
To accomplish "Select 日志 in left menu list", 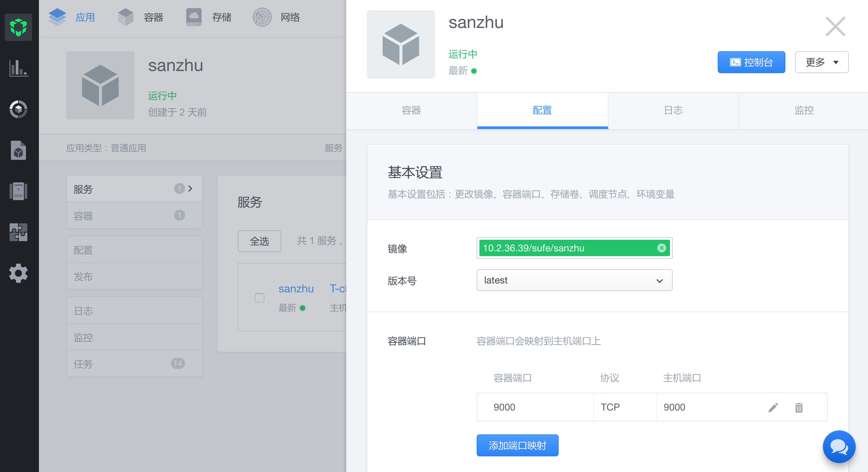I will tap(135, 310).
